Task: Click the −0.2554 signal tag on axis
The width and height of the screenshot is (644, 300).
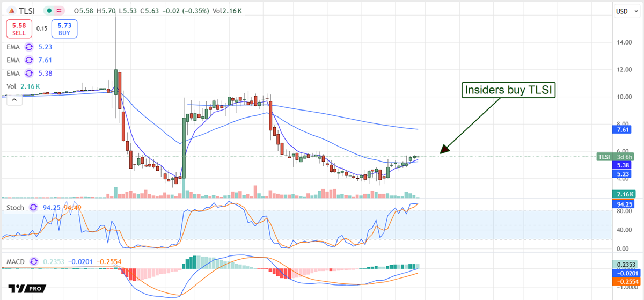Action: tap(625, 281)
